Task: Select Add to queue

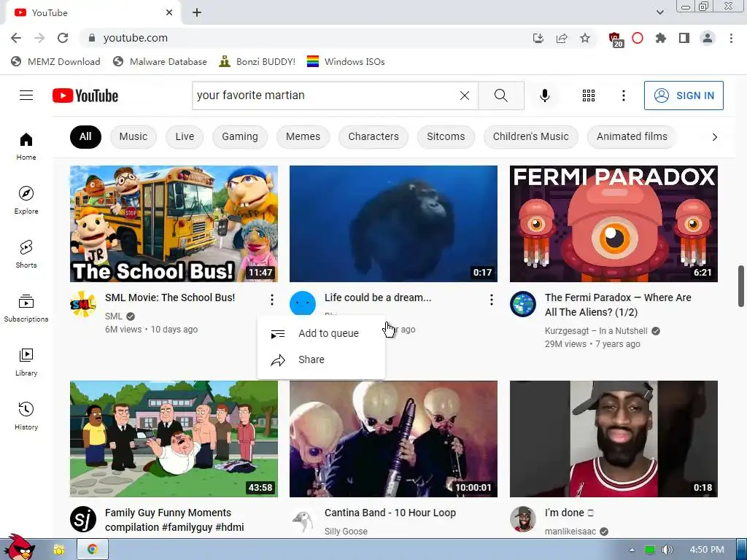Action: click(321, 333)
